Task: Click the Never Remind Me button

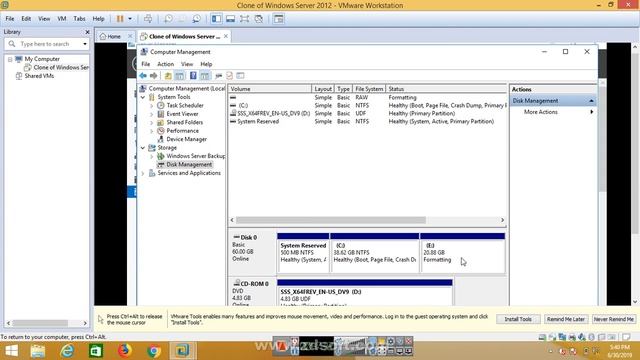Action: click(614, 319)
